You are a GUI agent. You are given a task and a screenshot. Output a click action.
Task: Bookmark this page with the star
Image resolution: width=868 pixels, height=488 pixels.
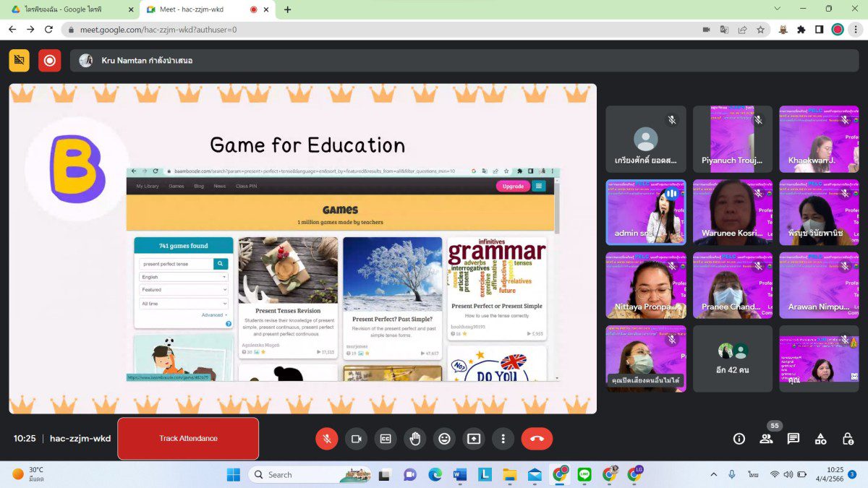[760, 30]
